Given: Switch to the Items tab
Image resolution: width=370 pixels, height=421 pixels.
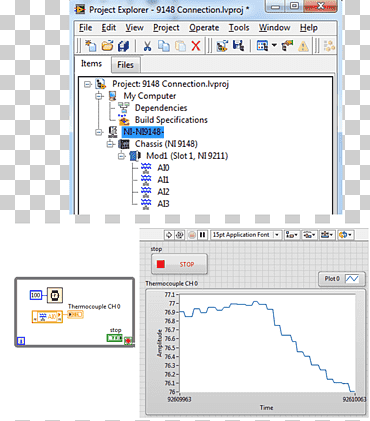Looking at the screenshot, I should click(91, 64).
